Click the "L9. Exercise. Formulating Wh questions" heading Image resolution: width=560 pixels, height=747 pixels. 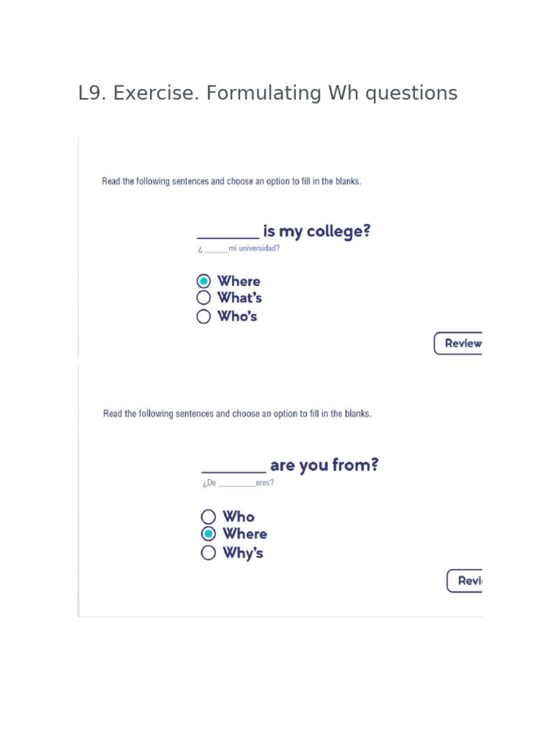(x=268, y=93)
